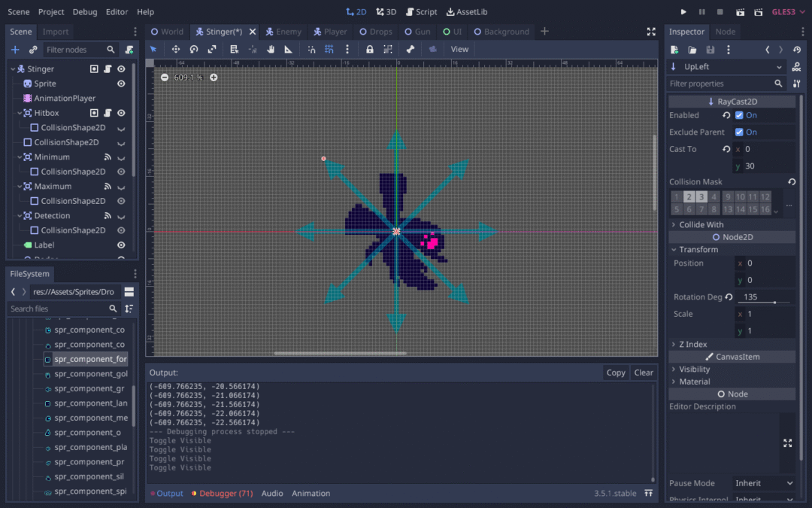Screen dimensions: 812x508
Task: Add a new child node
Action: [x=15, y=50]
